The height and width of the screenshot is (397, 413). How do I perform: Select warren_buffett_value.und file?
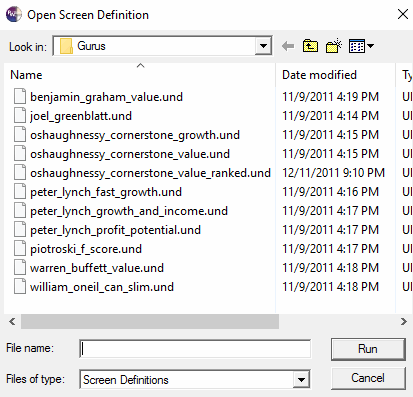[97, 268]
